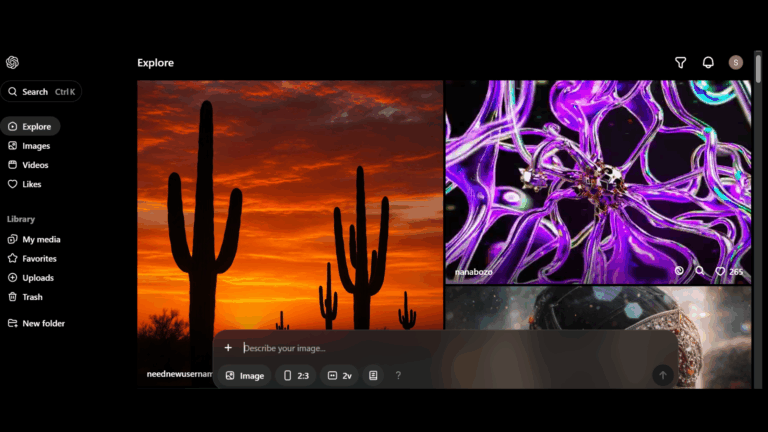The image size is (768, 432).
Task: Click the magnifier icon on nanabozo's image
Action: [x=700, y=271]
